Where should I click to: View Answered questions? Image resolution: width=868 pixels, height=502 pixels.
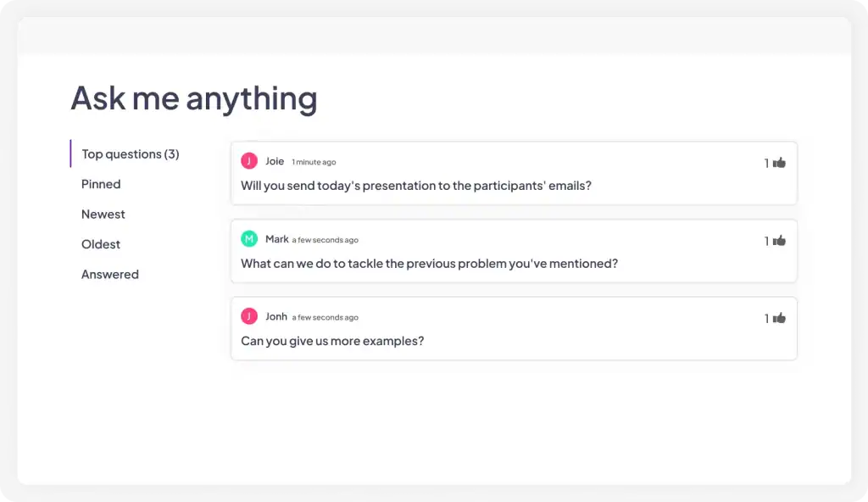click(109, 275)
